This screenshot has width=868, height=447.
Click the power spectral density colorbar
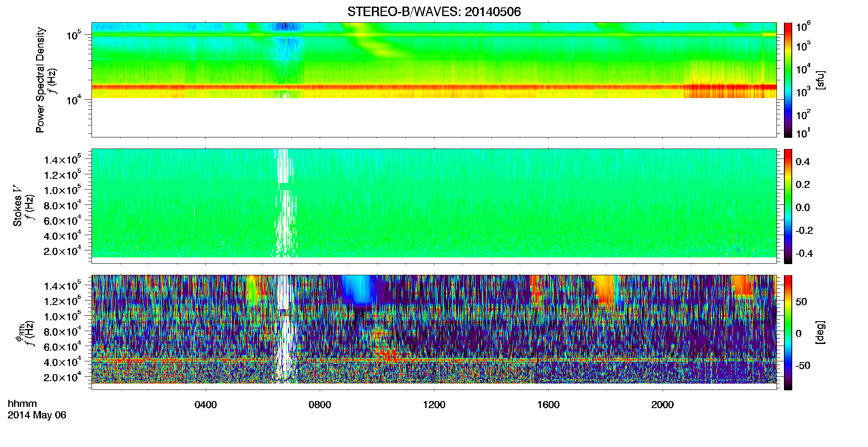coord(788,80)
